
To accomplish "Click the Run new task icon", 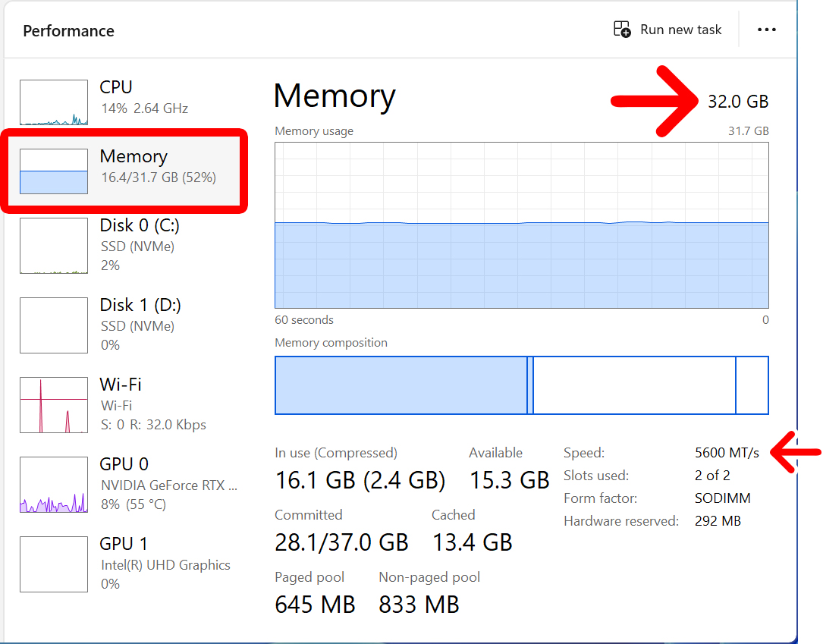I will pyautogui.click(x=622, y=29).
